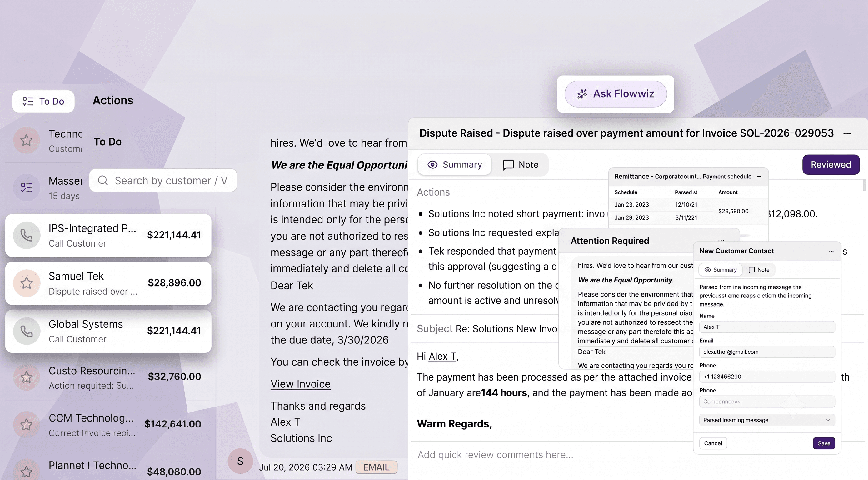Screen dimensions: 868x480
Task: Edit the Email field elexathor@gmail.com
Action: [x=767, y=352]
